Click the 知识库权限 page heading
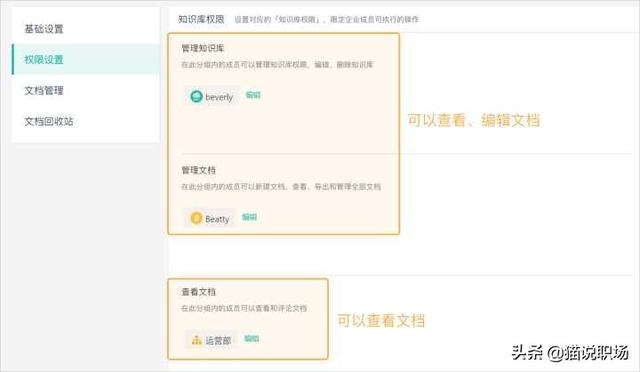640x372 pixels. pyautogui.click(x=201, y=19)
